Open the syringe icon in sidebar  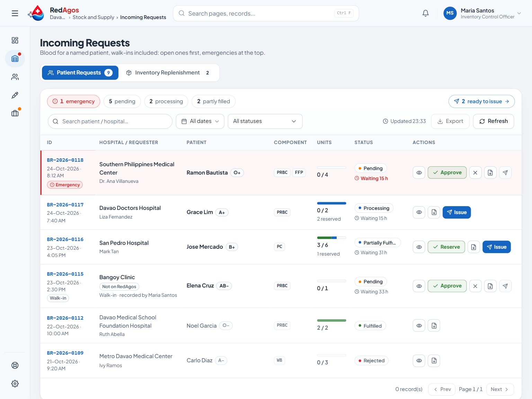tap(15, 95)
